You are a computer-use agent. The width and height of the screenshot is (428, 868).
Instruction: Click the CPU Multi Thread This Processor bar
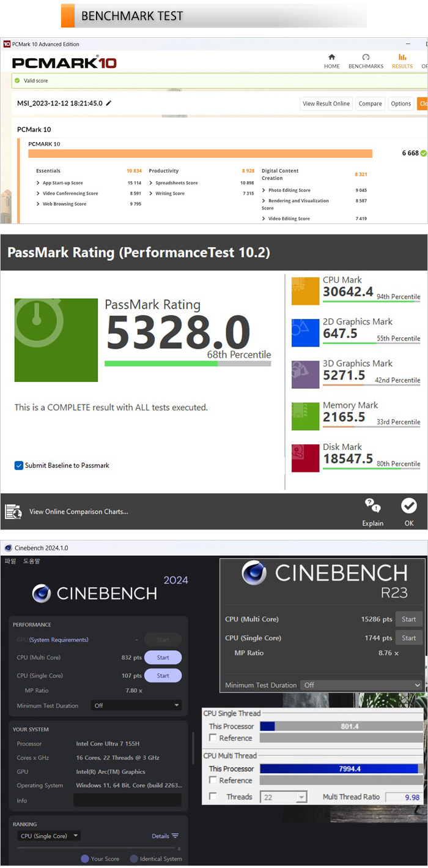point(341,769)
